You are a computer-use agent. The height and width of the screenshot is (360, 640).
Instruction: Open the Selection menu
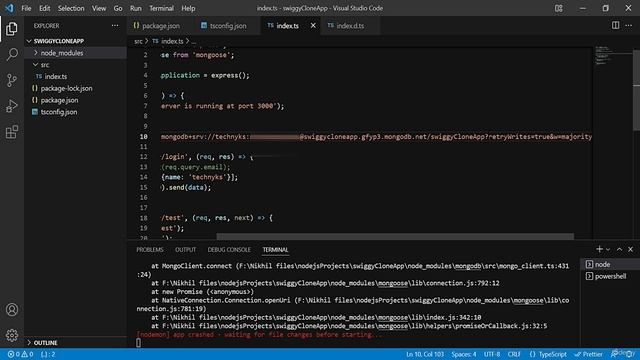[71, 8]
